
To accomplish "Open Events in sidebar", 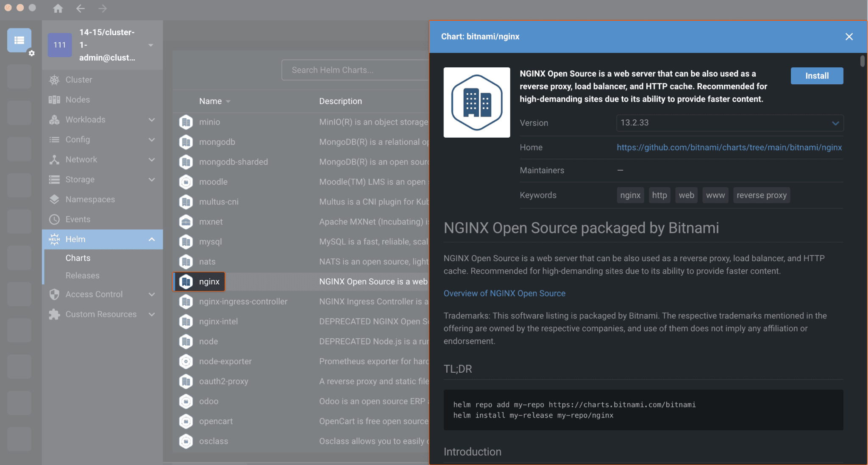I will (x=103, y=219).
